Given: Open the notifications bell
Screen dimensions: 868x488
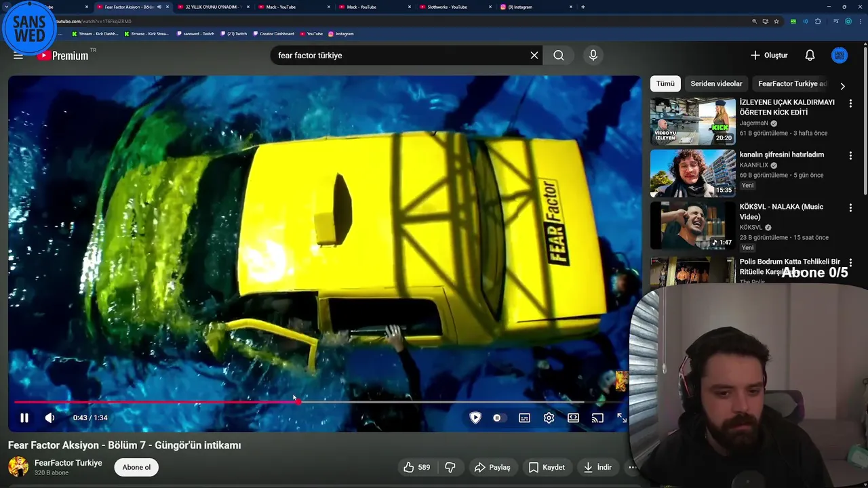Looking at the screenshot, I should 810,56.
